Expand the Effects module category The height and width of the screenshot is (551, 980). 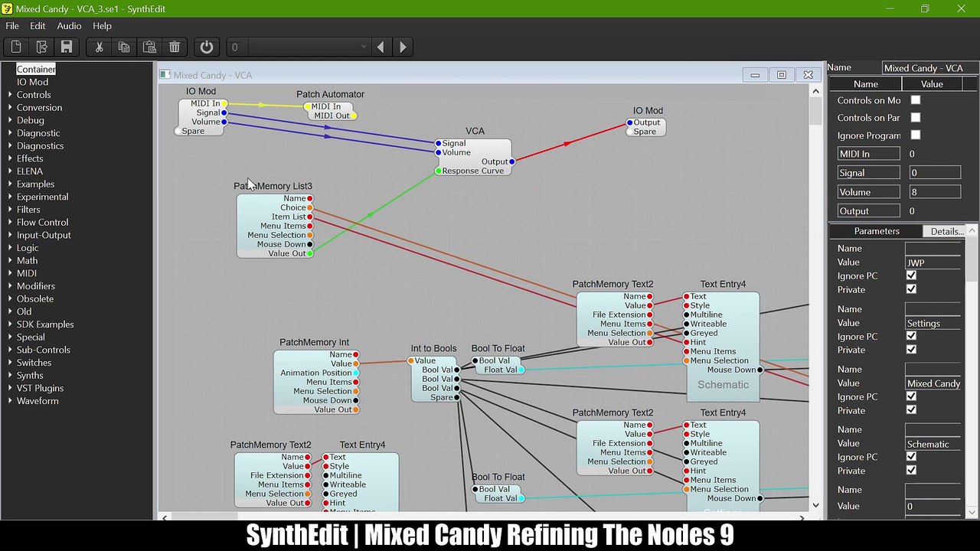coord(10,158)
